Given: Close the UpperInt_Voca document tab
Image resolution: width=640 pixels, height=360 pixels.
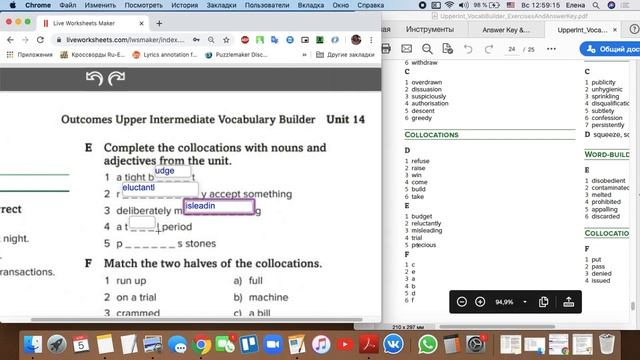Looking at the screenshot, I should click(x=615, y=30).
